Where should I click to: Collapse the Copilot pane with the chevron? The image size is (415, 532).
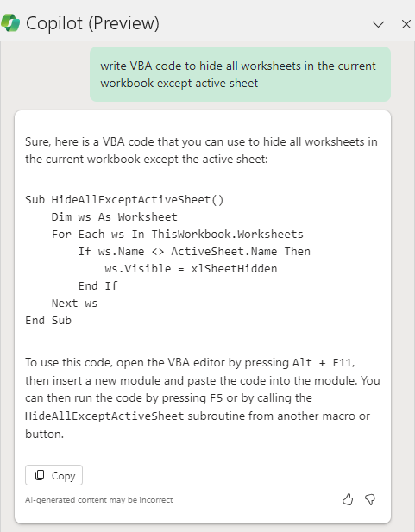(378, 24)
